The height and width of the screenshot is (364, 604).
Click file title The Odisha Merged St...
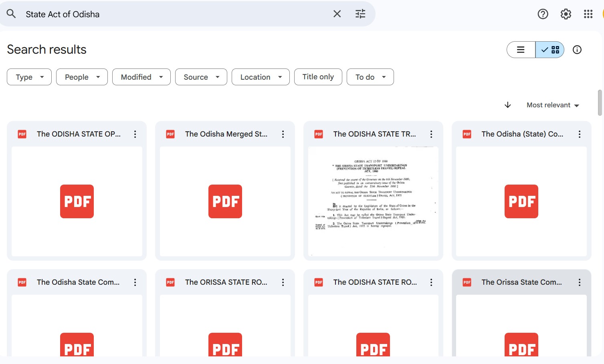pyautogui.click(x=226, y=134)
